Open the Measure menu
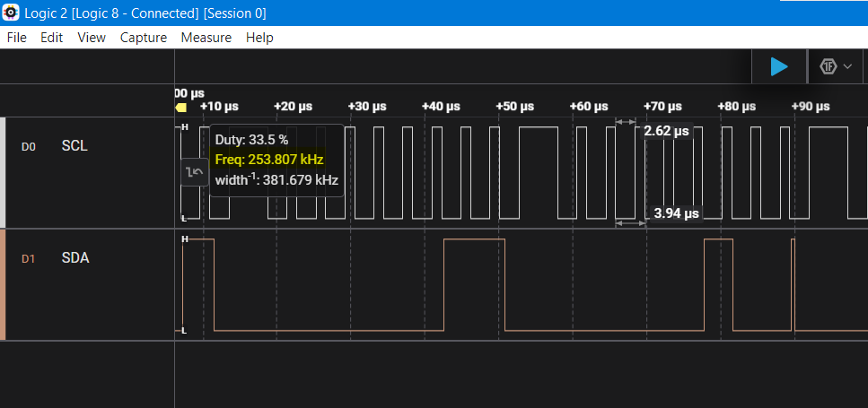 [206, 38]
